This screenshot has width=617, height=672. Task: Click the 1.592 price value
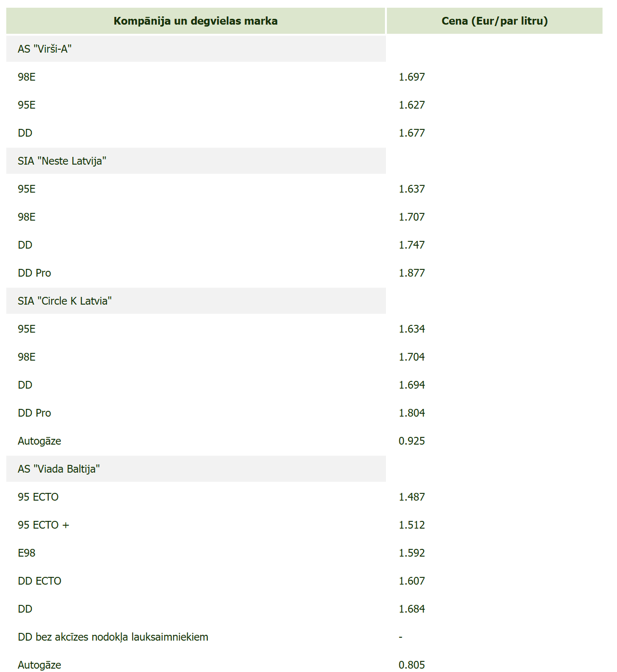[411, 553]
